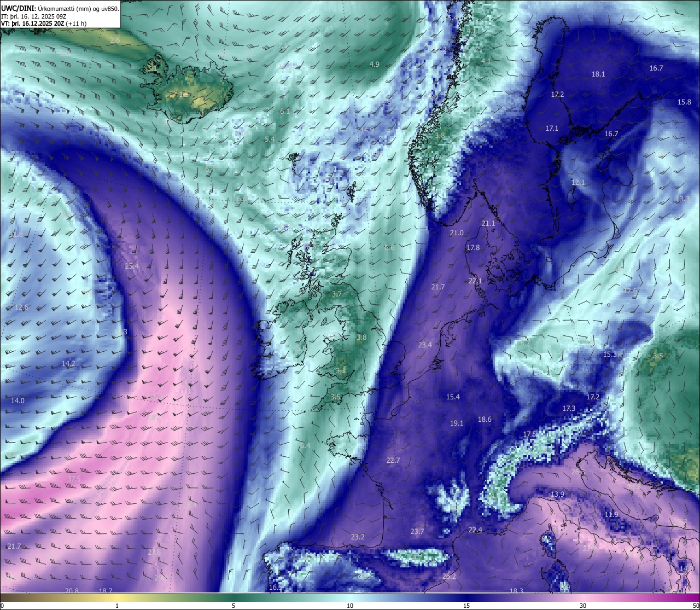Screen dimensions: 700x610
Task: Click the map value 22.4
Action: [476, 530]
